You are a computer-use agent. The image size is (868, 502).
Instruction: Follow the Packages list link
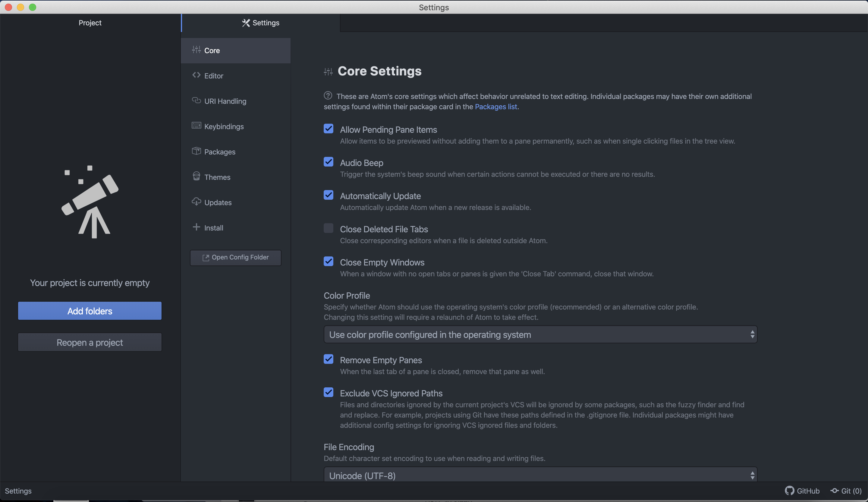(496, 106)
